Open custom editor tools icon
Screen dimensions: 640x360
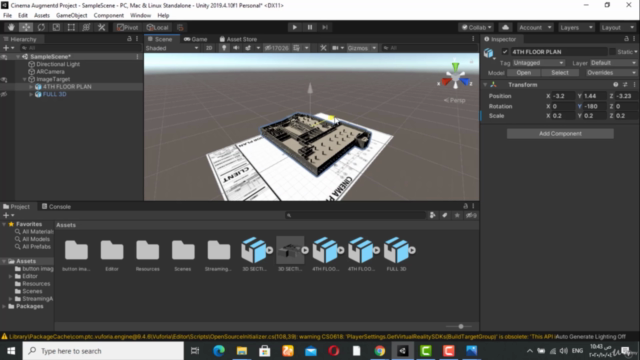tap(101, 27)
